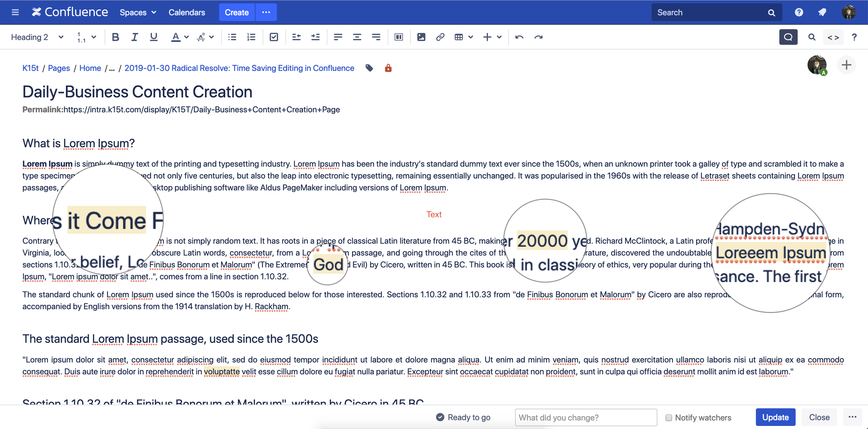Open Calendars from top navigation
This screenshot has height=429, width=868.
tap(187, 13)
